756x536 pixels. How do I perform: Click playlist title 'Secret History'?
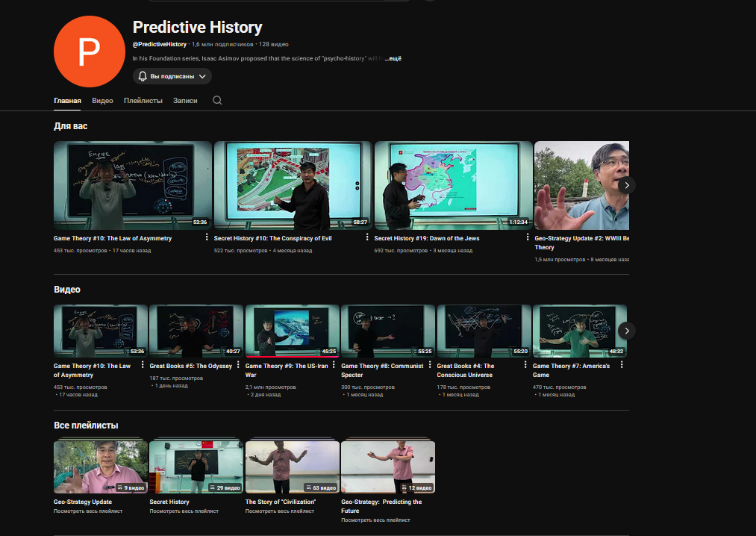click(169, 502)
